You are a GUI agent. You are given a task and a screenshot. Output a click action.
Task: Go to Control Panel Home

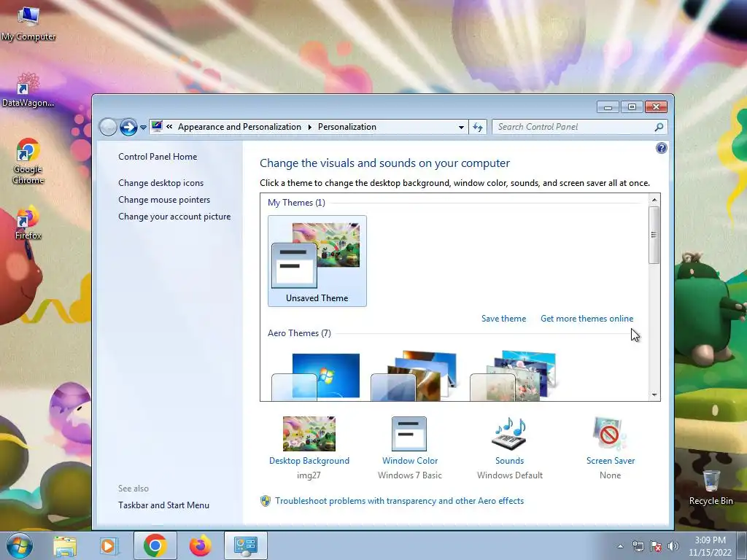pos(158,157)
